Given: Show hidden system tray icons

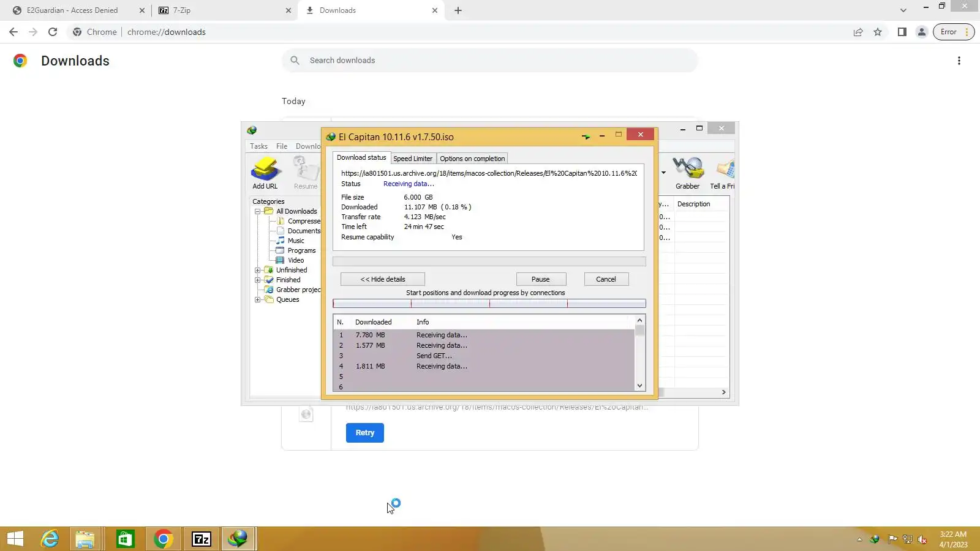Looking at the screenshot, I should coord(859,539).
